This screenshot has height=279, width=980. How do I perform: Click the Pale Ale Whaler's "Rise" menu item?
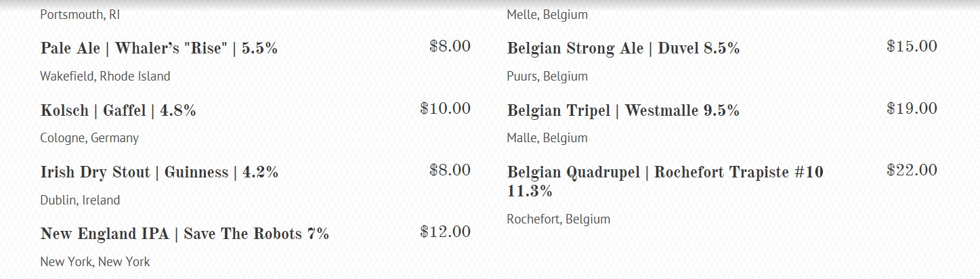coord(158,49)
